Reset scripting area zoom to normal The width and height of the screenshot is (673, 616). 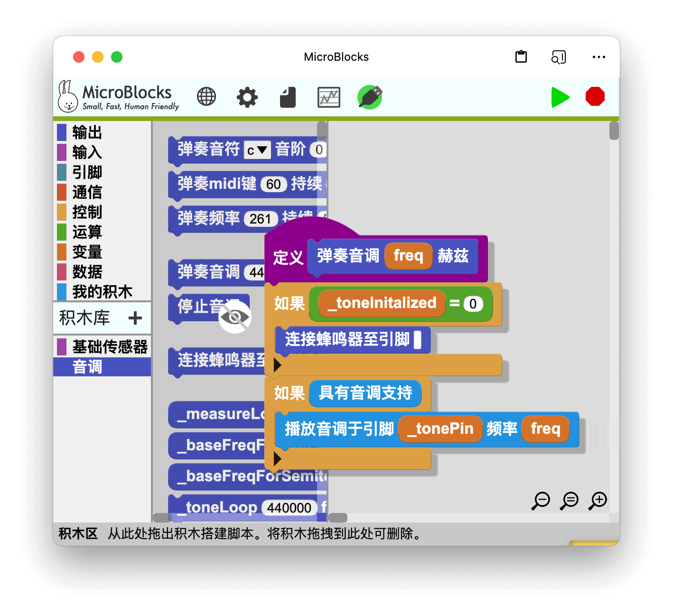pyautogui.click(x=570, y=501)
